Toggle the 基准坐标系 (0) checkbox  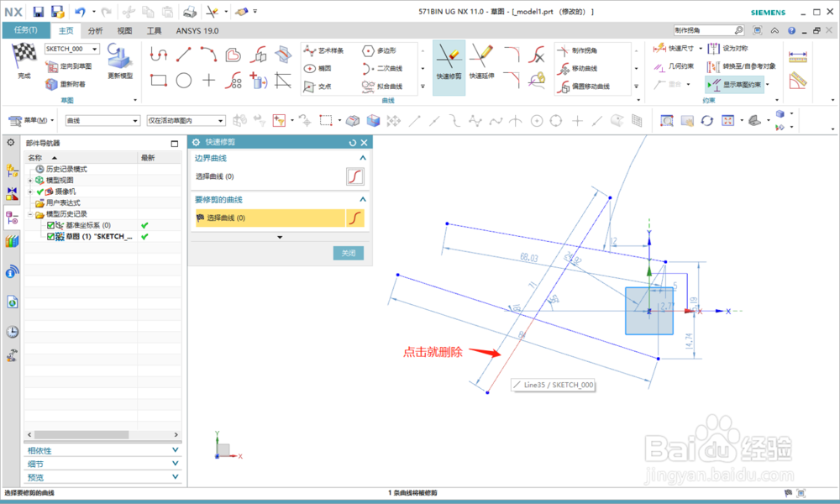tap(51, 225)
